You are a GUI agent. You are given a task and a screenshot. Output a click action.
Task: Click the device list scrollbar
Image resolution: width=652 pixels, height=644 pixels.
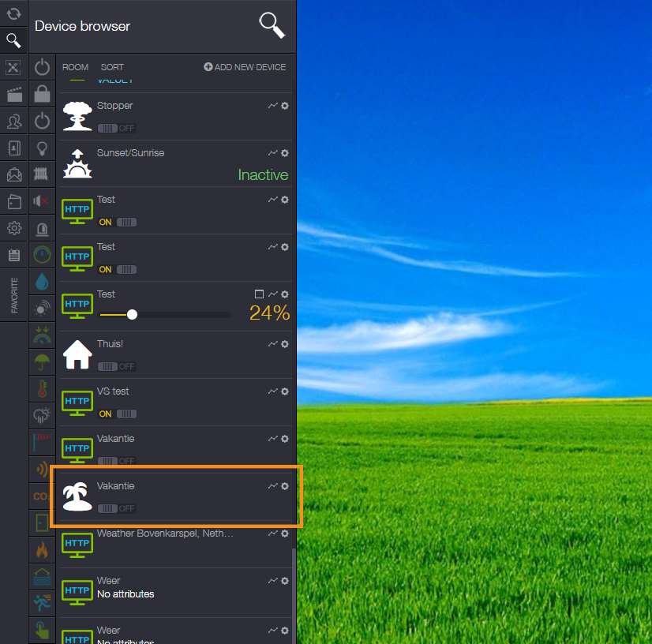[x=294, y=595]
